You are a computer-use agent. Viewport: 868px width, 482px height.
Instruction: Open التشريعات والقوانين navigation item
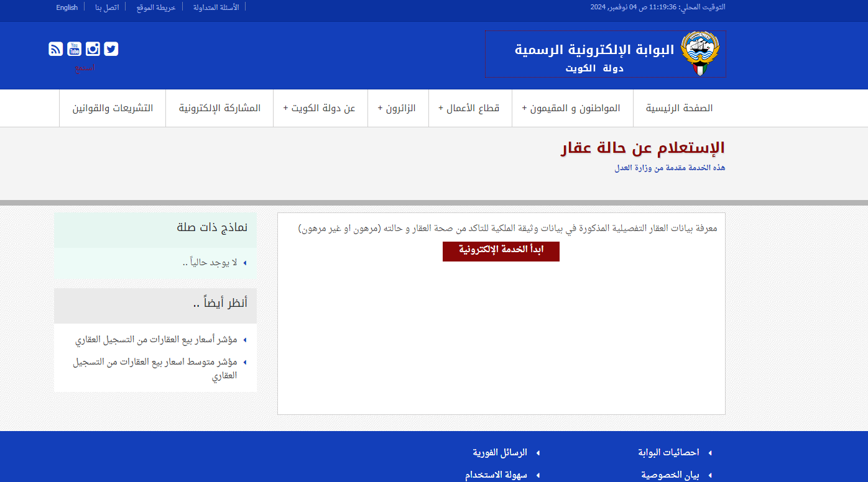(113, 108)
